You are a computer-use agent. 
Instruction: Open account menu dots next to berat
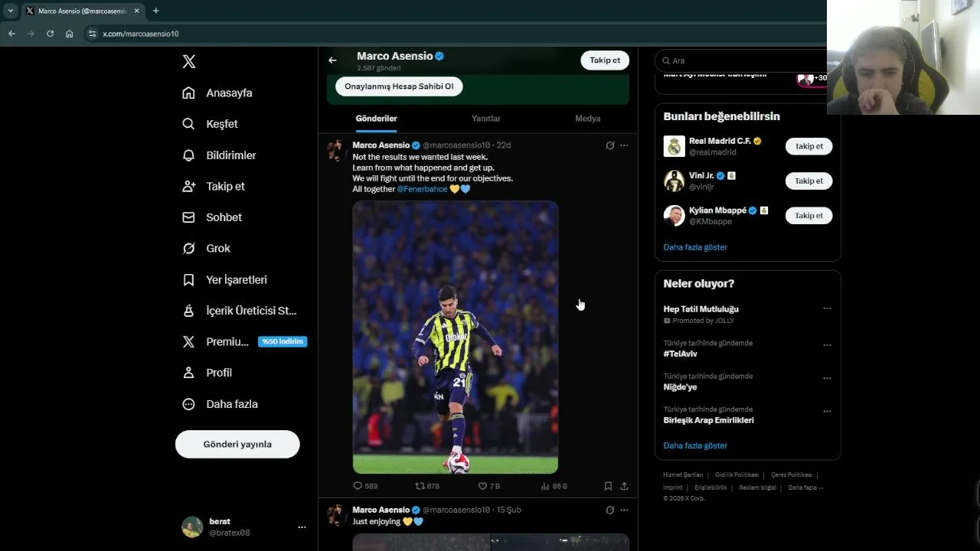[302, 527]
